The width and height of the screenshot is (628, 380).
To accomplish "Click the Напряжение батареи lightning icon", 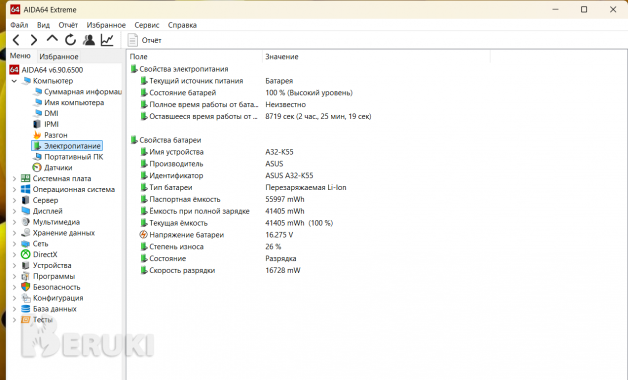I will coord(143,235).
